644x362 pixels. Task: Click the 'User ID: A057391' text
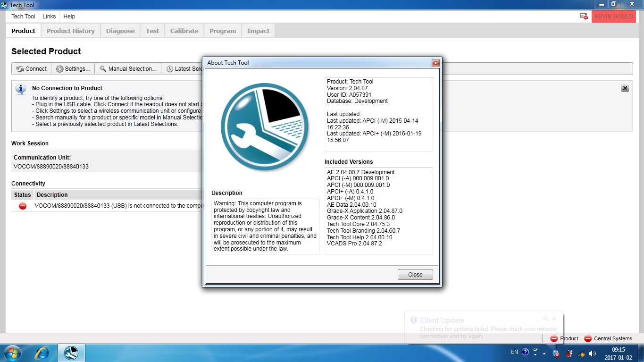[349, 94]
